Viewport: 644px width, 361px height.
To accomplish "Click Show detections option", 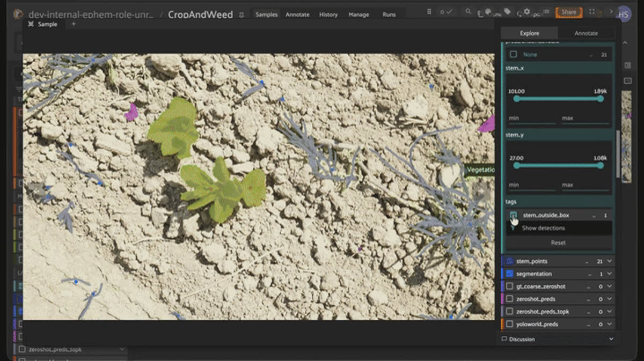I will 543,228.
